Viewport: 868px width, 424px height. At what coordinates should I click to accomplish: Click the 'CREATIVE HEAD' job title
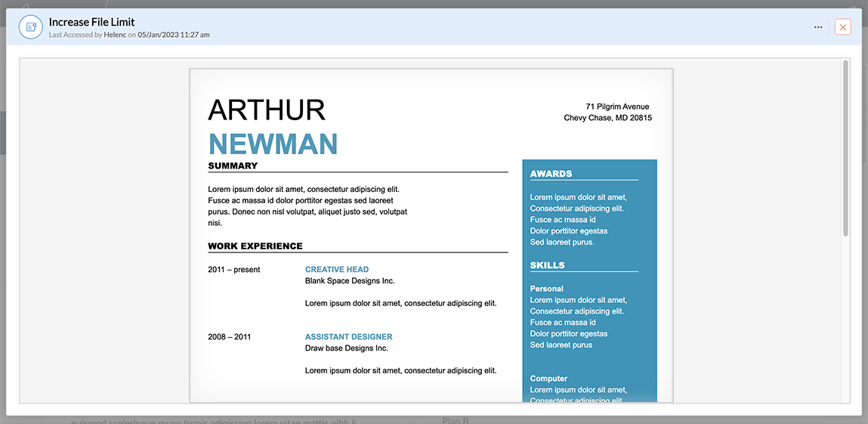(x=337, y=270)
